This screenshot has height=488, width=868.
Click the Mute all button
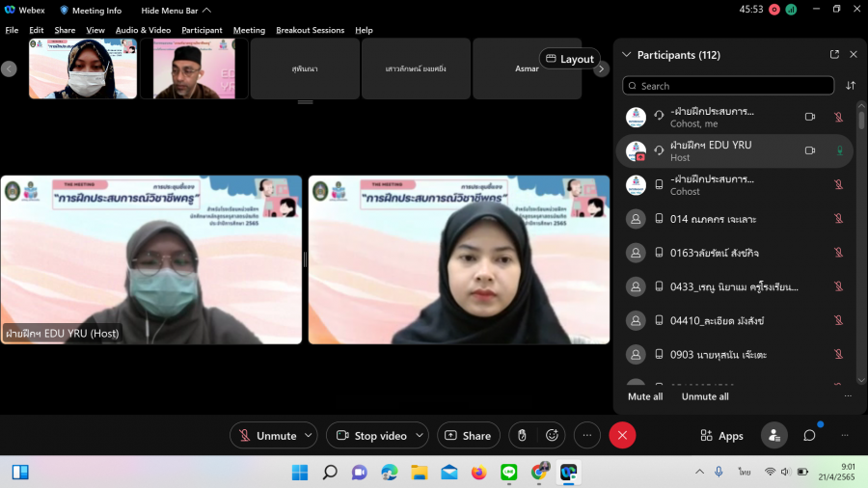pos(645,396)
